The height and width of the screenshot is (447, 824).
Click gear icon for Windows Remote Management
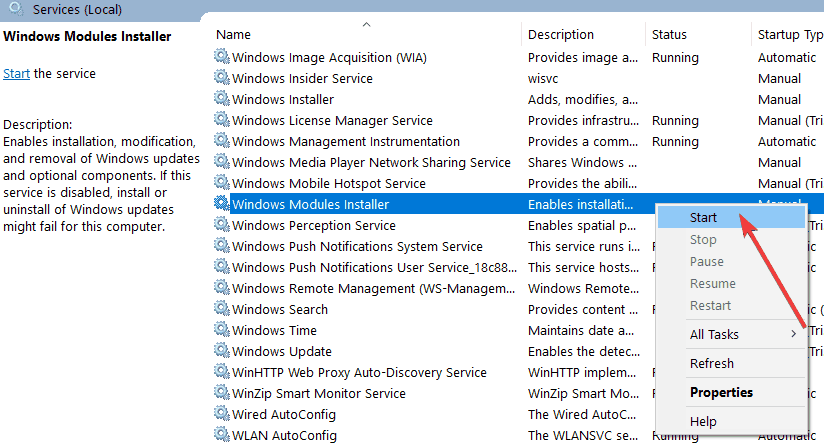tap(222, 287)
